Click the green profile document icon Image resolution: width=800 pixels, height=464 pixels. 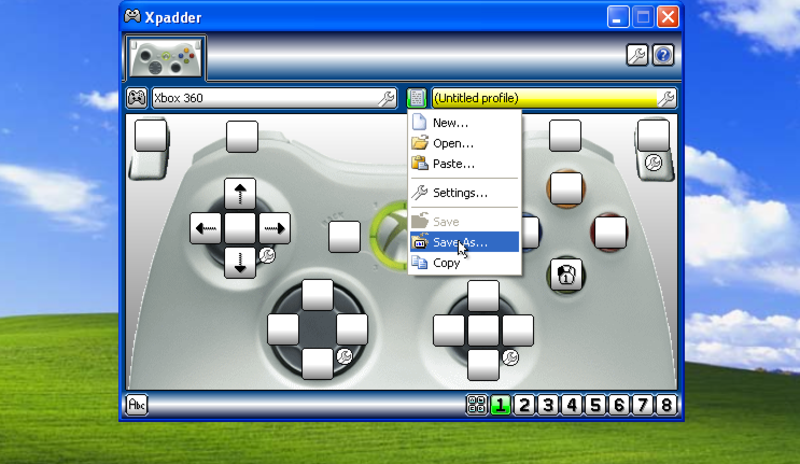(416, 98)
